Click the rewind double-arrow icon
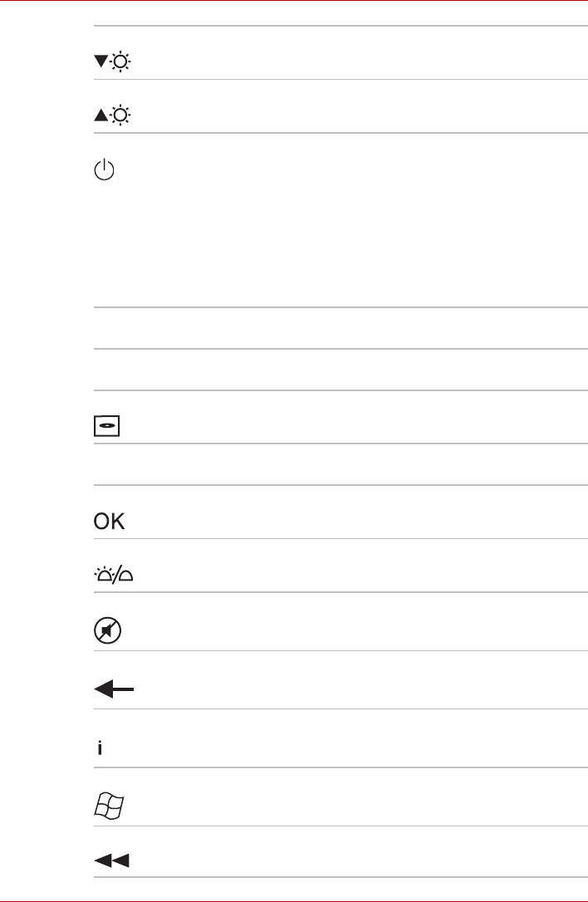 (x=111, y=860)
